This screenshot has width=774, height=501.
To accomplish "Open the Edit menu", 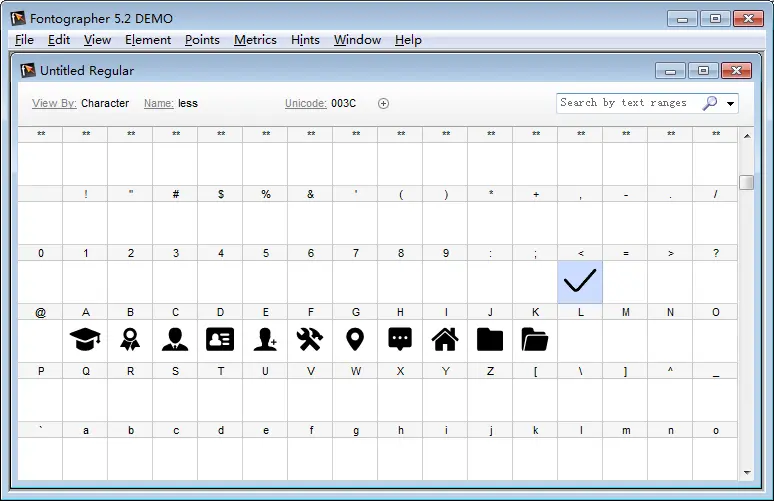I will (x=59, y=40).
